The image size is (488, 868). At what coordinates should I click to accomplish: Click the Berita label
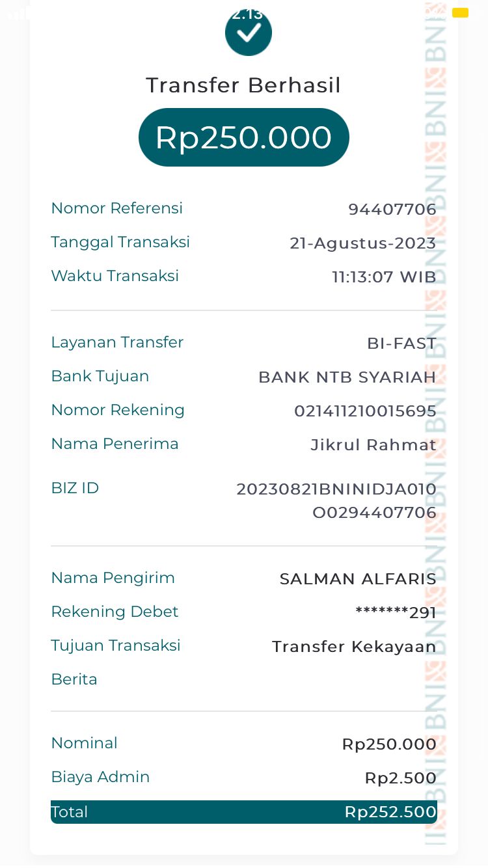(x=74, y=679)
